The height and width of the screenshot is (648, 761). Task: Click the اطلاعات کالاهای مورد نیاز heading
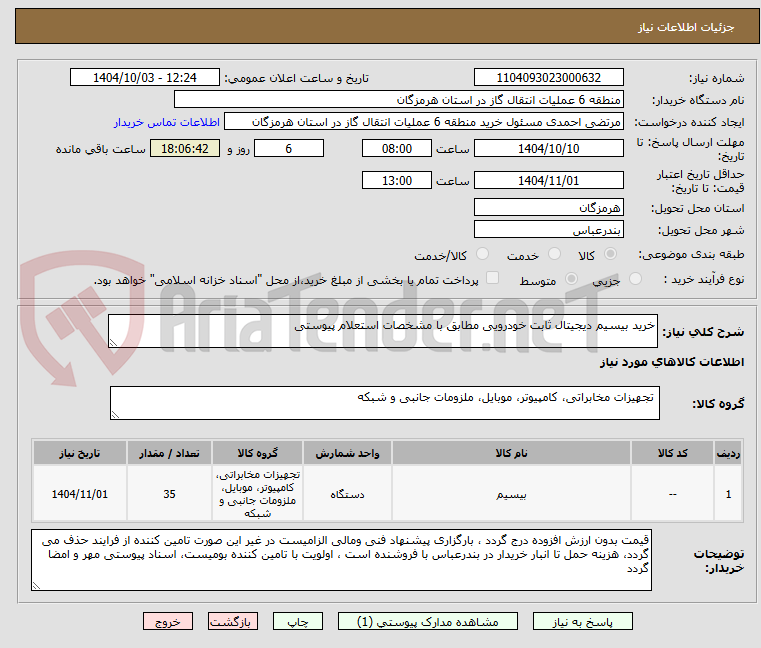click(x=672, y=362)
